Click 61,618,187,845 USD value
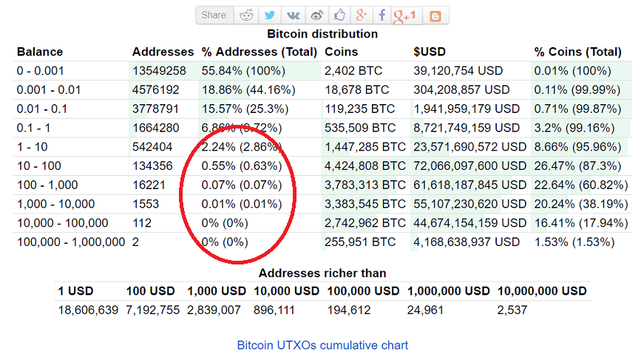 click(470, 185)
